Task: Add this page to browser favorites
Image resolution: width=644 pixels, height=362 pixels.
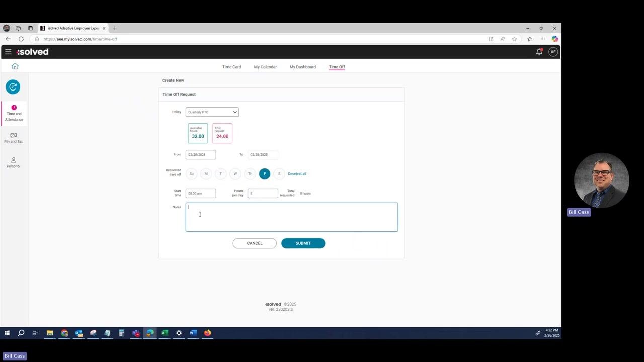Action: [514, 39]
